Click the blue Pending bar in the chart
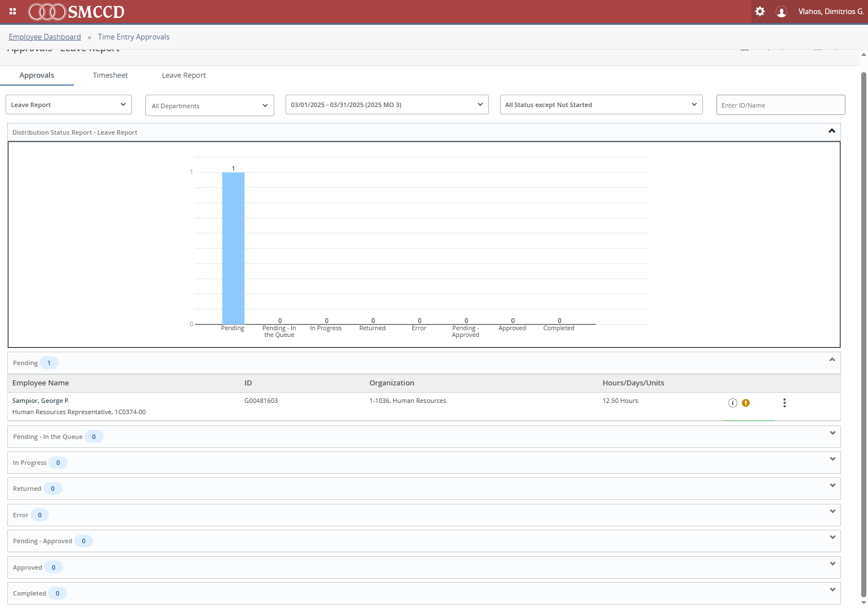Screen dimensions: 868x608 233,248
